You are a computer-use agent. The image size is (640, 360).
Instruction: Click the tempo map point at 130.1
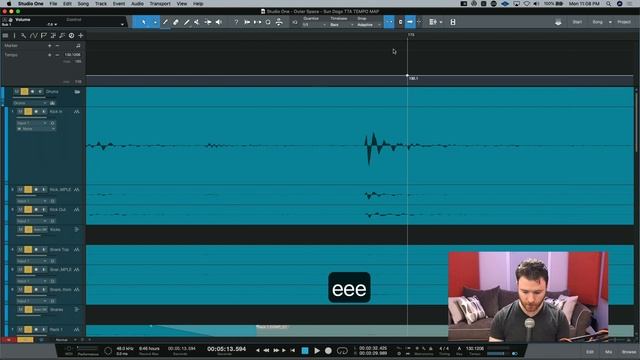click(x=407, y=76)
